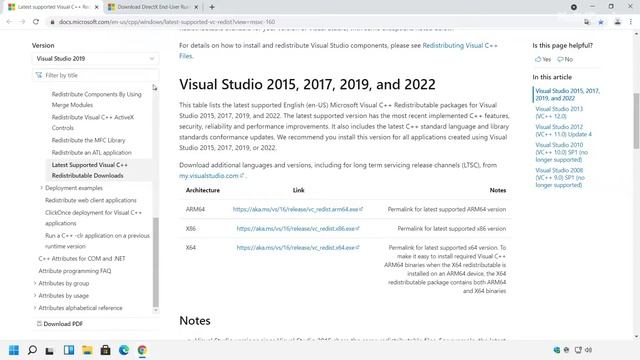This screenshot has height=360, width=640.
Task: Open Windows taskbar search
Action: click(32, 350)
